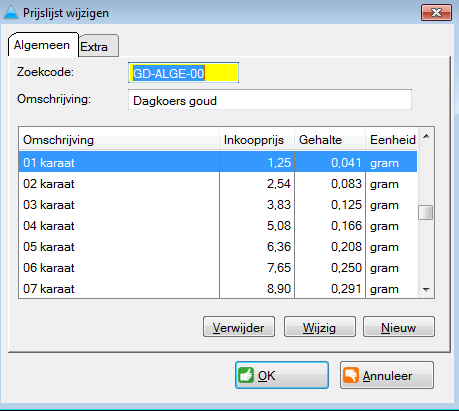Click the Nieuw button
Image resolution: width=459 pixels, height=411 pixels.
point(399,327)
